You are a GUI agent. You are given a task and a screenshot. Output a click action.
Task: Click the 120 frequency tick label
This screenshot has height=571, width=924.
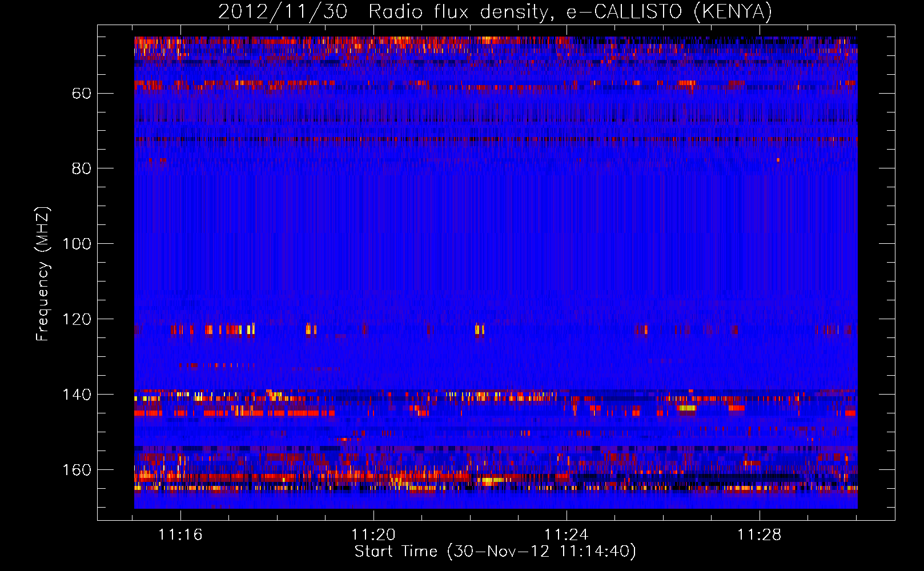pos(77,319)
